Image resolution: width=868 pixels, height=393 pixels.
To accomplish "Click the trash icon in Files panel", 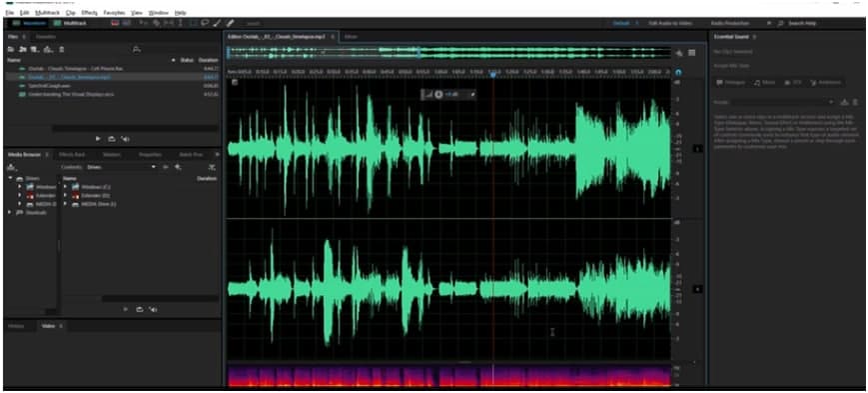I will pyautogui.click(x=62, y=49).
